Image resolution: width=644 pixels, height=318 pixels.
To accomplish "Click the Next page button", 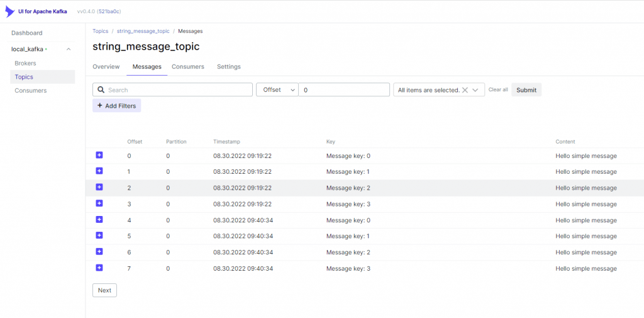I will 104,290.
